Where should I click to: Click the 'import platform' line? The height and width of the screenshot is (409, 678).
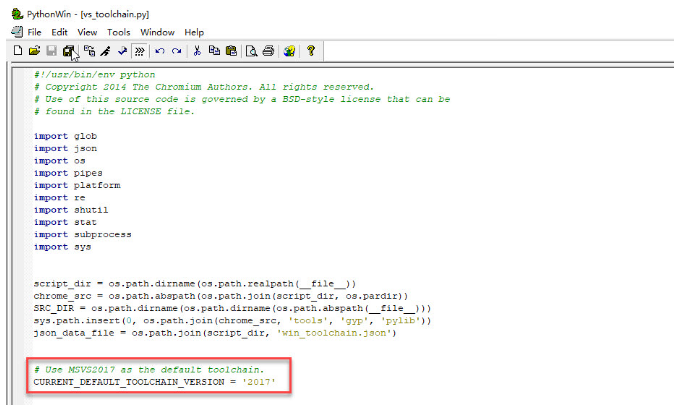click(x=77, y=185)
